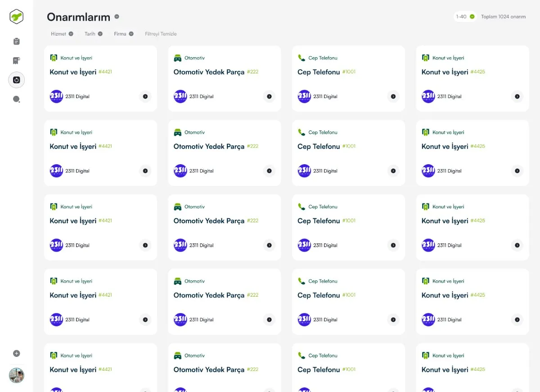Click 2311 Digital name on first-row #4425 card
This screenshot has height=392, width=540.
(x=450, y=96)
